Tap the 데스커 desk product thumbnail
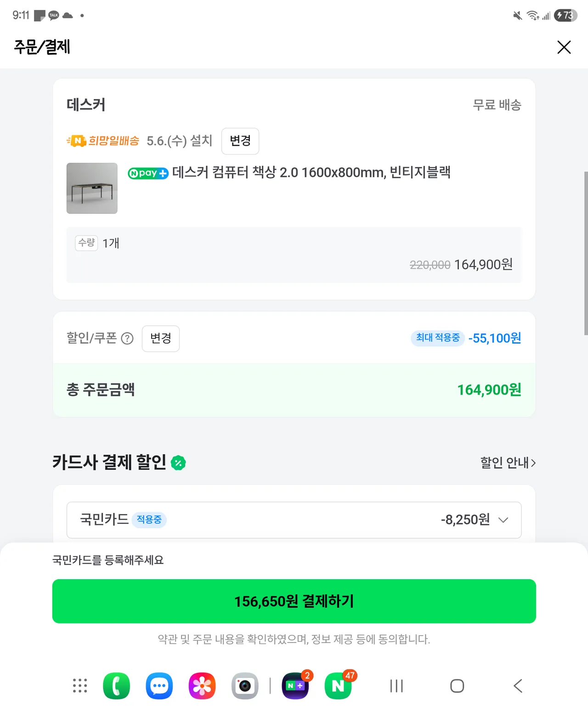Screen dimensions: 588x706 pos(92,188)
